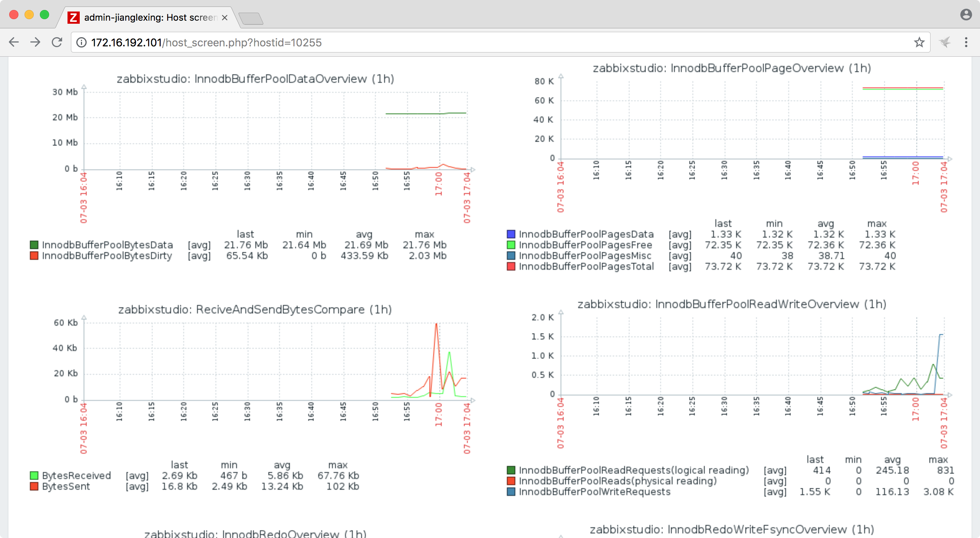The height and width of the screenshot is (538, 980).
Task: Click the InnodbBufferPoolWriteRequests blue legend swatch
Action: tap(511, 492)
